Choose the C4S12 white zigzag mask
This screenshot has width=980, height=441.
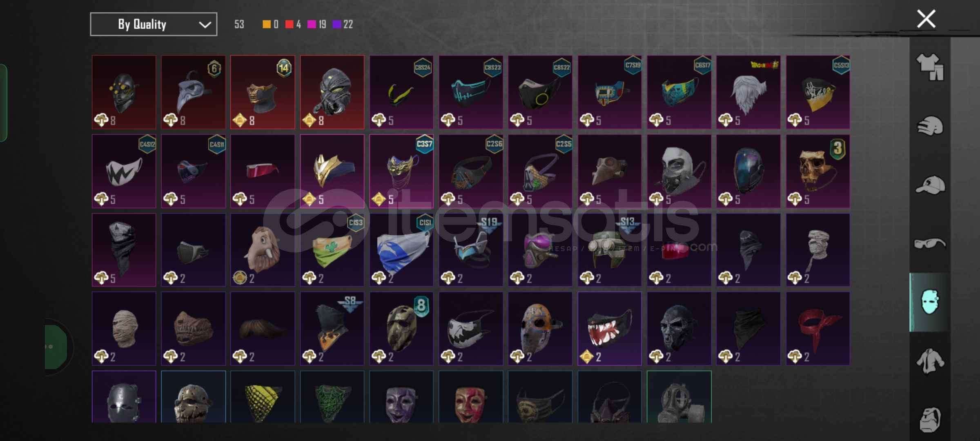(x=124, y=171)
